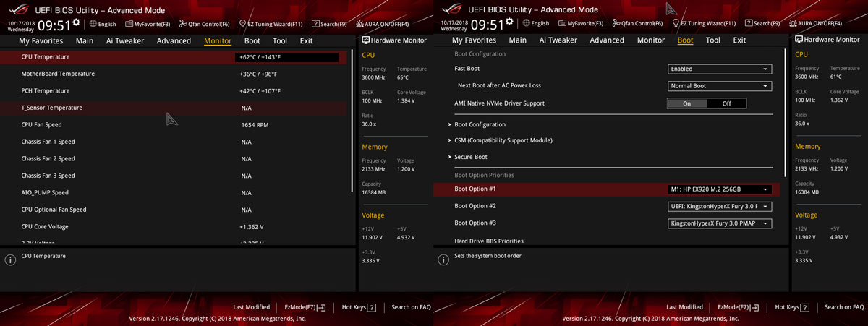Open MyFavorite(F3) on Monitor-tab screen
This screenshot has width=868, height=326.
coord(147,24)
